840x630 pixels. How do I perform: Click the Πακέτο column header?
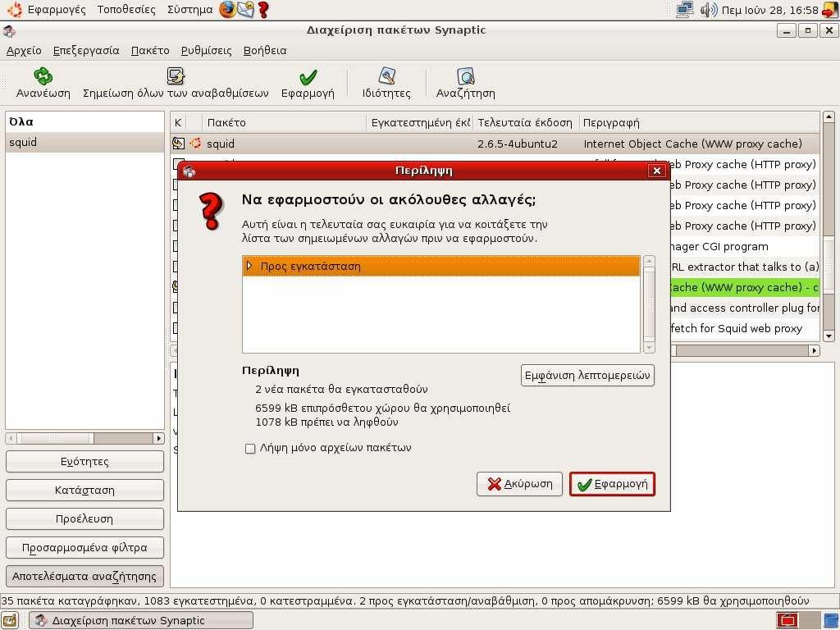[284, 123]
